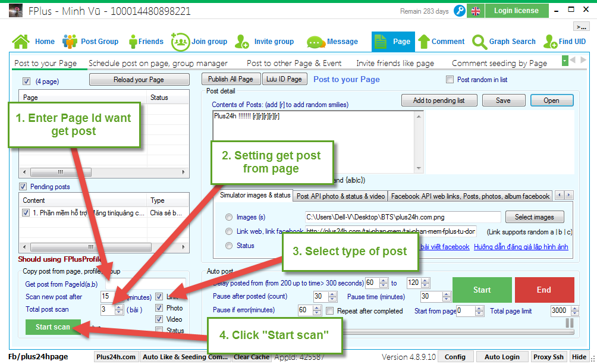Screen dimensions: 597x364
Task: Open 'Hướng dẫn đăng giả lập hình ảnh' link
Action: [521, 247]
